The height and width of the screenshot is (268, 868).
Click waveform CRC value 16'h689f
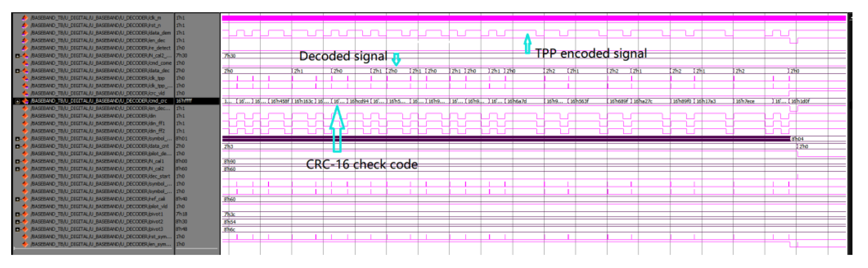click(619, 101)
